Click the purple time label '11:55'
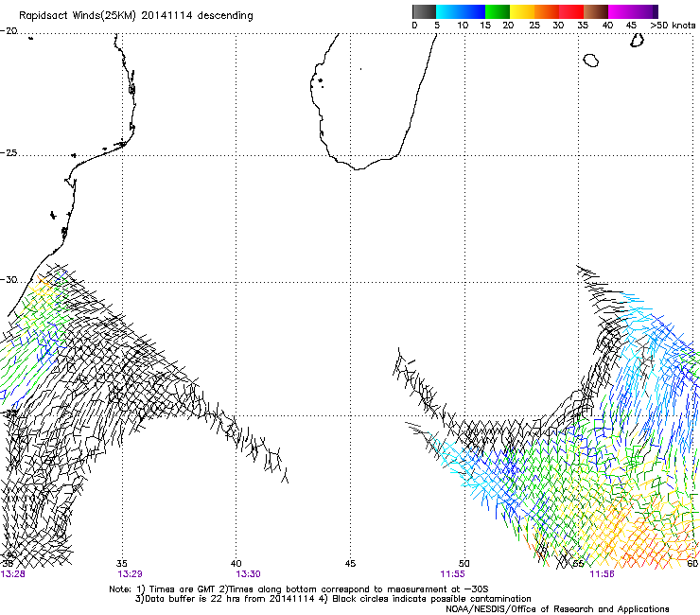 [452, 574]
